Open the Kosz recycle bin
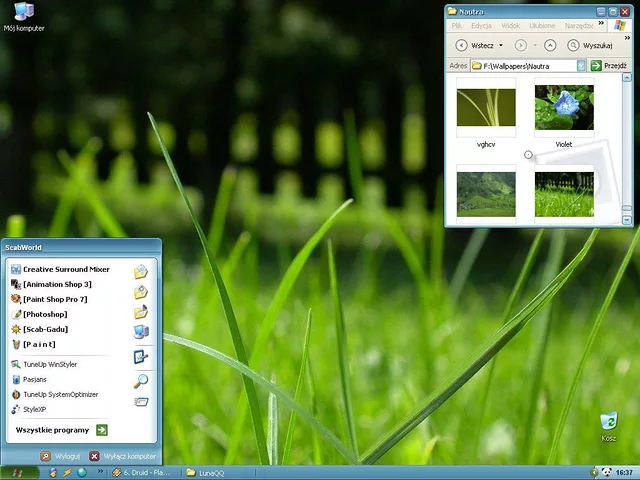 [608, 423]
